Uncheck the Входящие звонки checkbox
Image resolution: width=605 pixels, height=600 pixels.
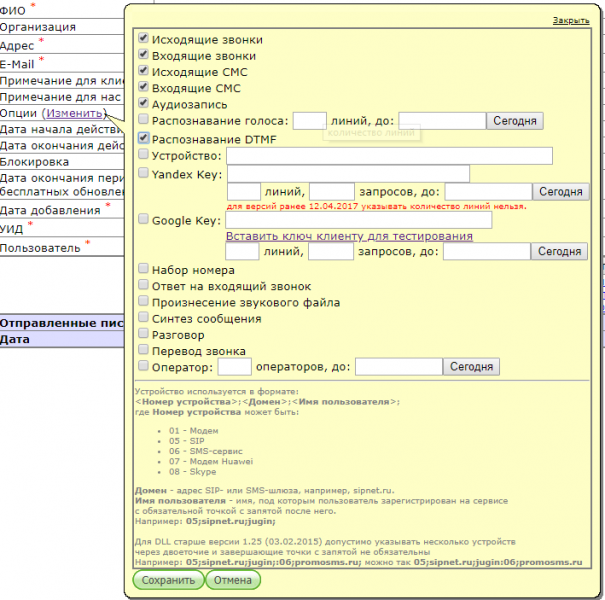click(143, 54)
